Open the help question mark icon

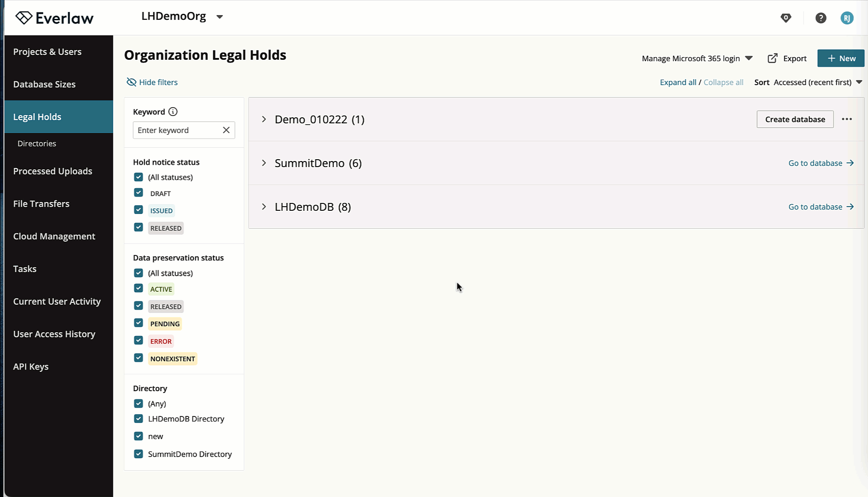tap(821, 18)
